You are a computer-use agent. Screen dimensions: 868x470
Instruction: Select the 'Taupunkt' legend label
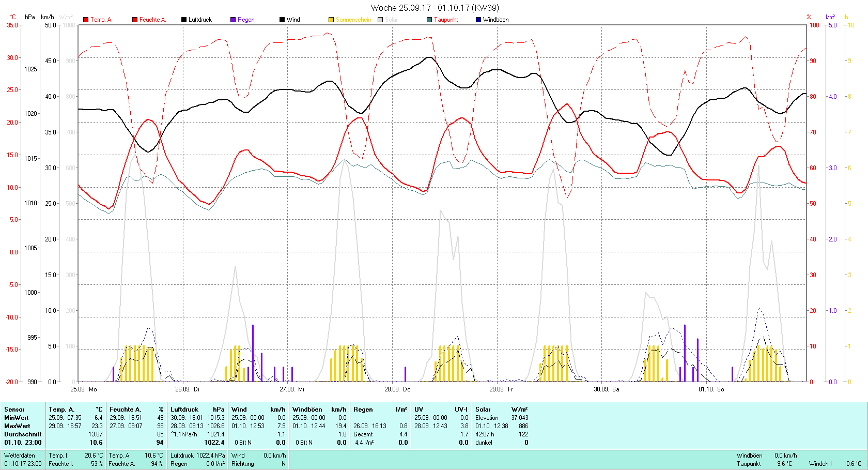(446, 20)
